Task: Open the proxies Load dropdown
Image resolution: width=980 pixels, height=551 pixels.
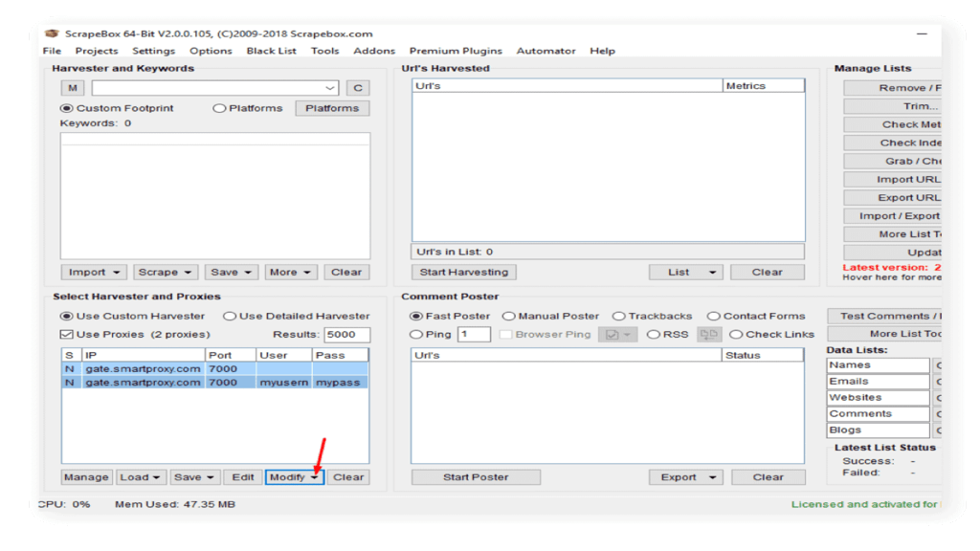Action: pyautogui.click(x=140, y=477)
